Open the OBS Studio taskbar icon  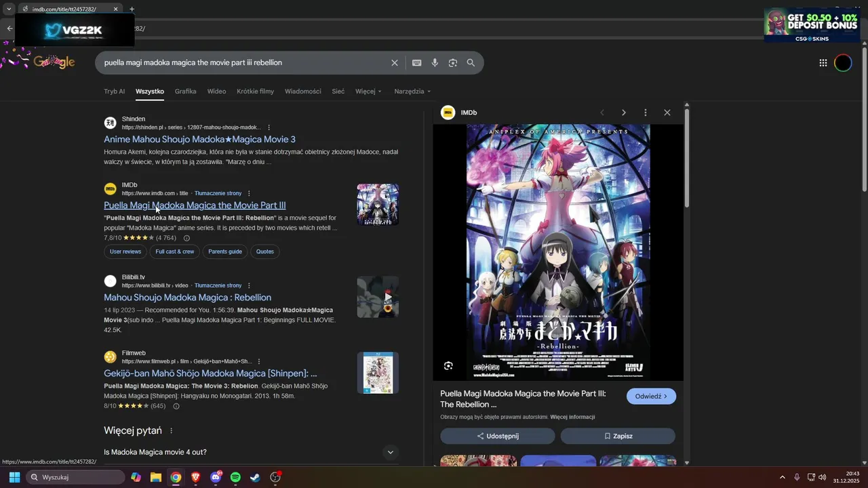275,477
